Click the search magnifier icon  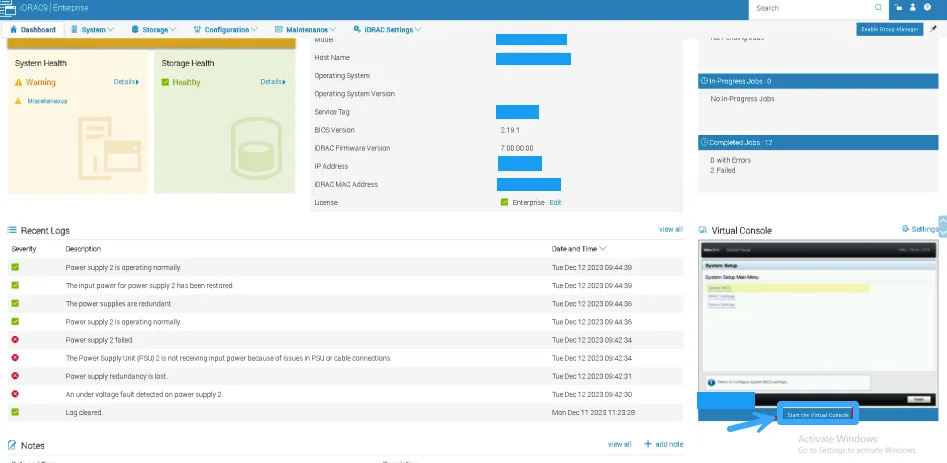pos(879,8)
